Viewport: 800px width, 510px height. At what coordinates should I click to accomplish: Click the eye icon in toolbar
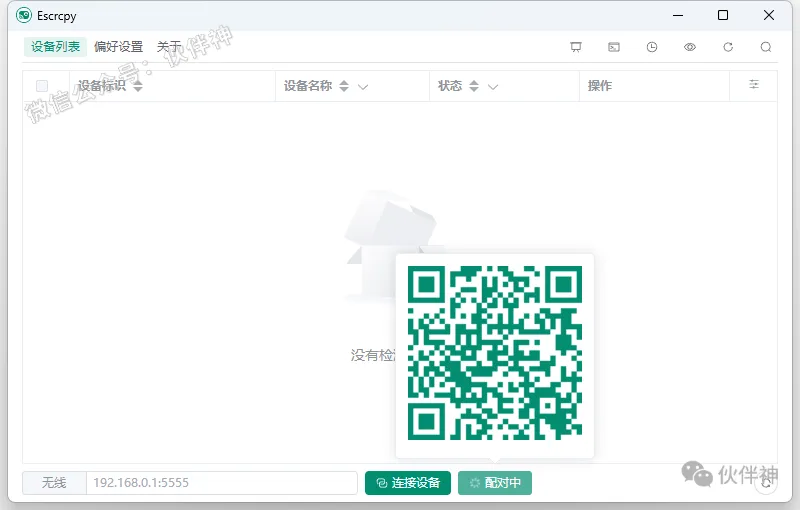point(690,47)
